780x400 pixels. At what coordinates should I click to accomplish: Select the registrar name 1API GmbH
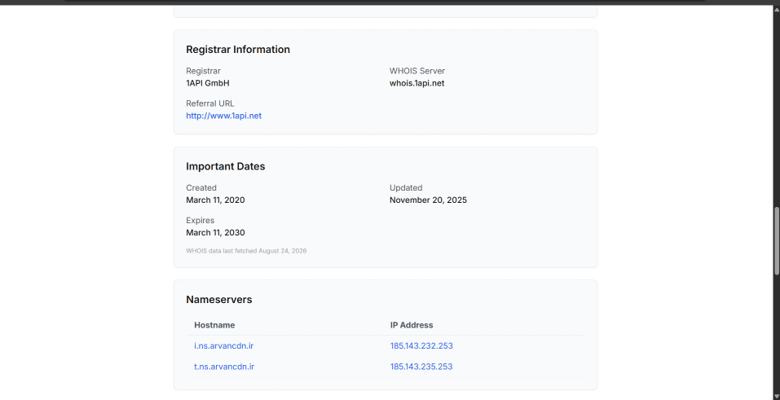point(207,83)
